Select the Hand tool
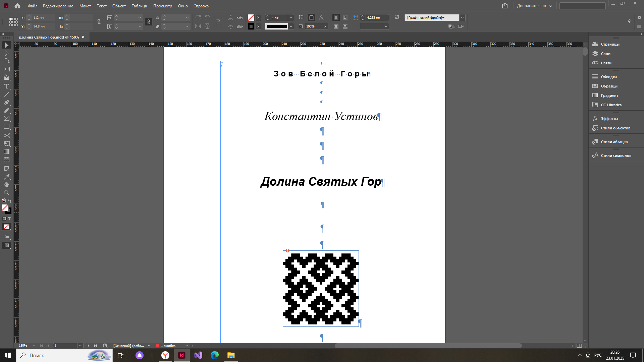 [6, 185]
